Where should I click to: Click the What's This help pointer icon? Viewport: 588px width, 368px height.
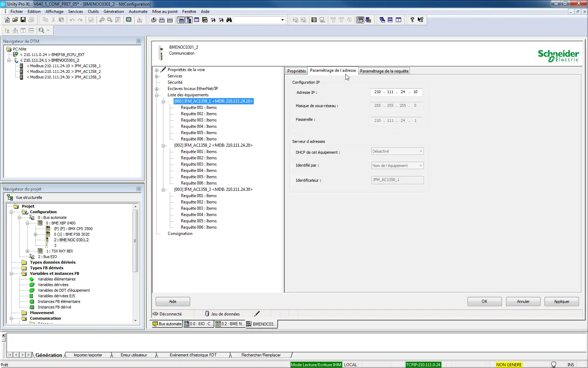[420, 20]
